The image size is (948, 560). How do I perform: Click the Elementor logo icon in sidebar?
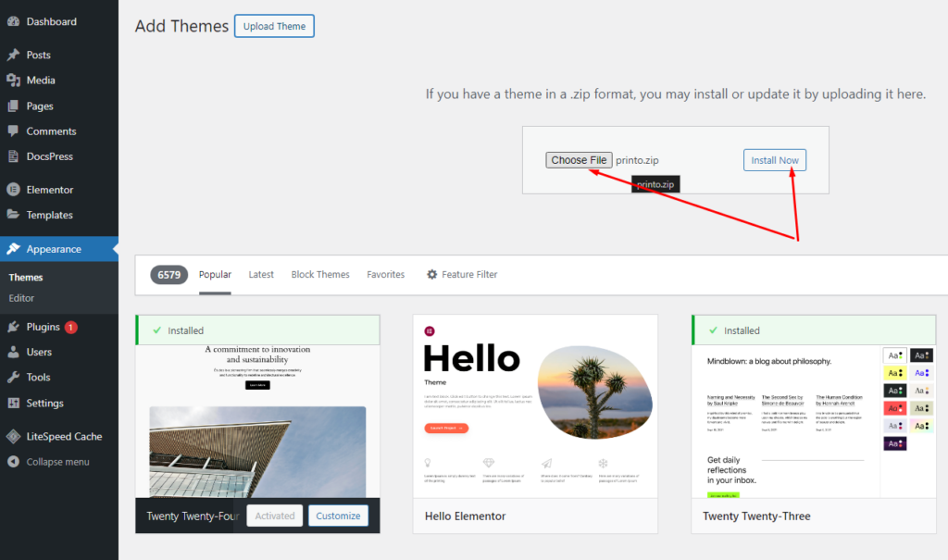click(x=13, y=190)
